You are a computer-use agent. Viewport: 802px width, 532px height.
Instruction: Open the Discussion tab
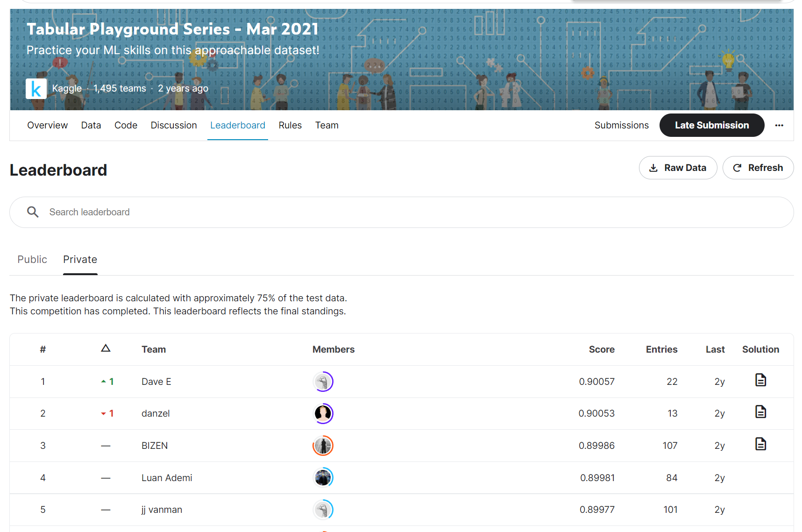[x=174, y=125]
